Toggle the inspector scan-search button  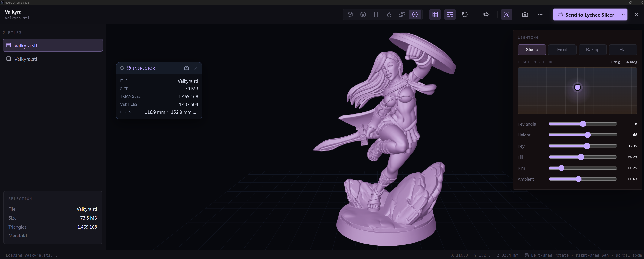(x=506, y=15)
